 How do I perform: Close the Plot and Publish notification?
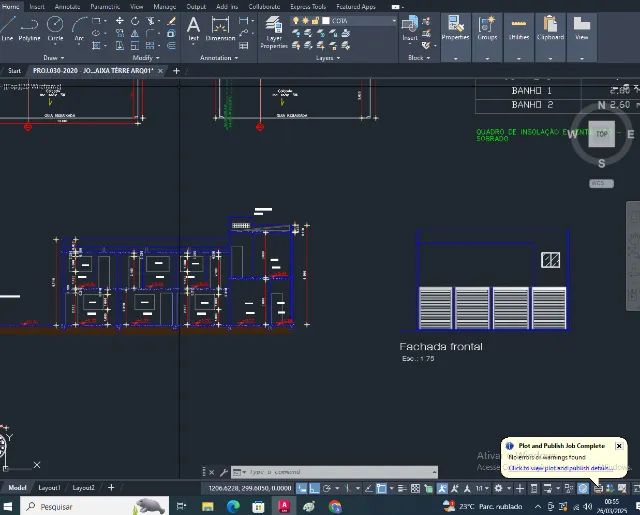click(619, 446)
